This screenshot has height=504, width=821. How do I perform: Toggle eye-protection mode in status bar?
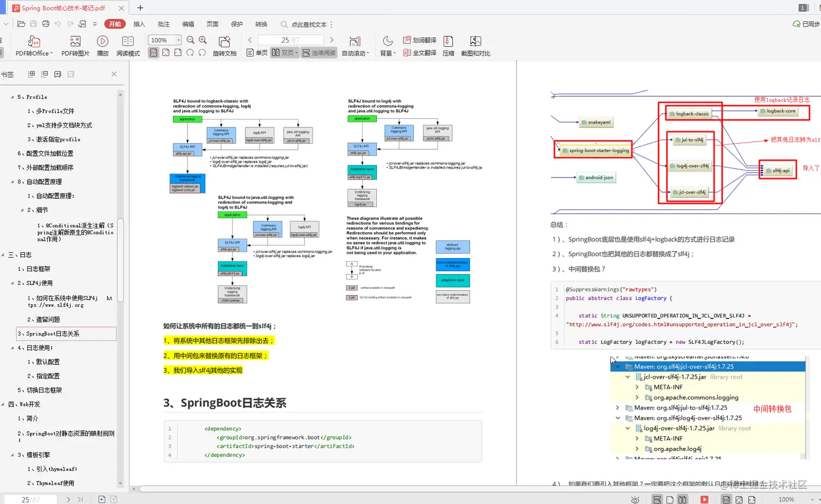pos(635,499)
